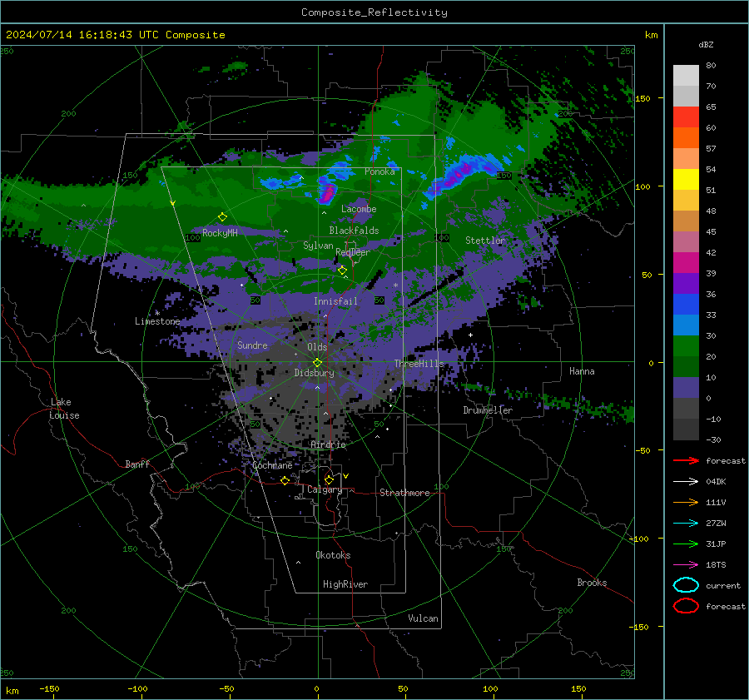Click the Blackfalds city label
This screenshot has width=749, height=700.
tap(354, 231)
